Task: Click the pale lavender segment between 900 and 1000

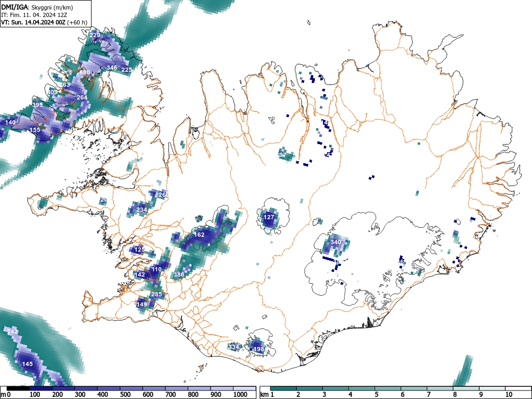Action: click(x=221, y=388)
